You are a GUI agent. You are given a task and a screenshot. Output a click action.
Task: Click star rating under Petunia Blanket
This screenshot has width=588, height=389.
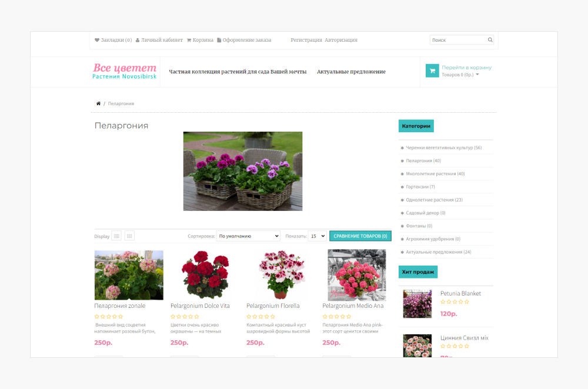click(x=455, y=301)
